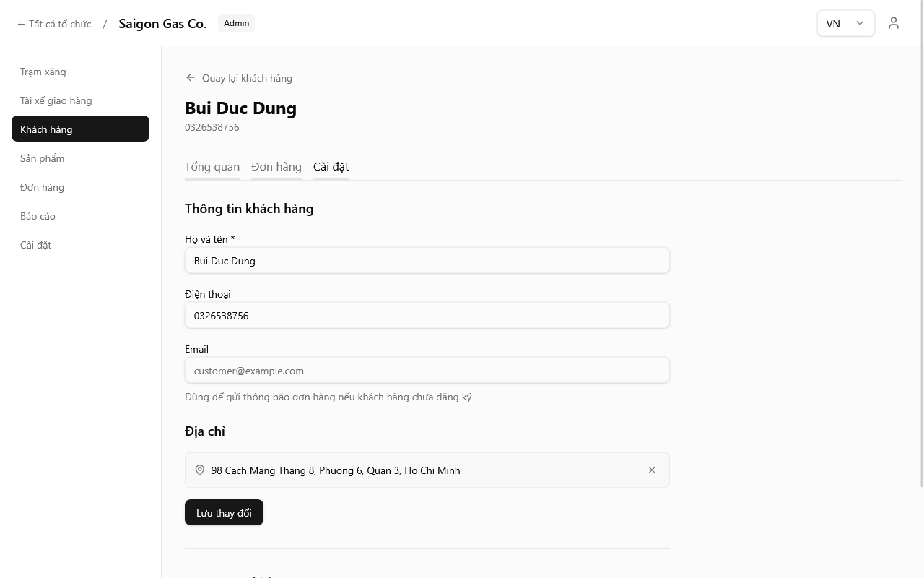Click the Lưu thay đổi button
This screenshot has height=578, width=924.
click(x=224, y=512)
